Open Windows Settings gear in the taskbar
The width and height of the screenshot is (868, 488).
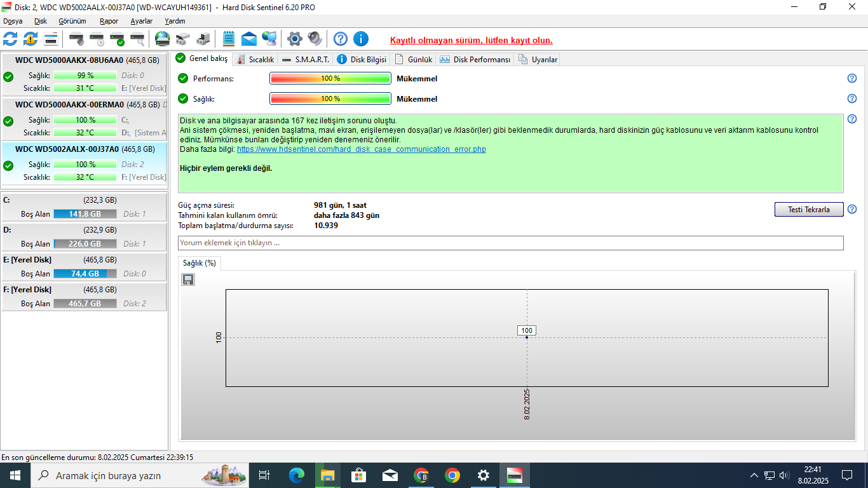tap(484, 475)
